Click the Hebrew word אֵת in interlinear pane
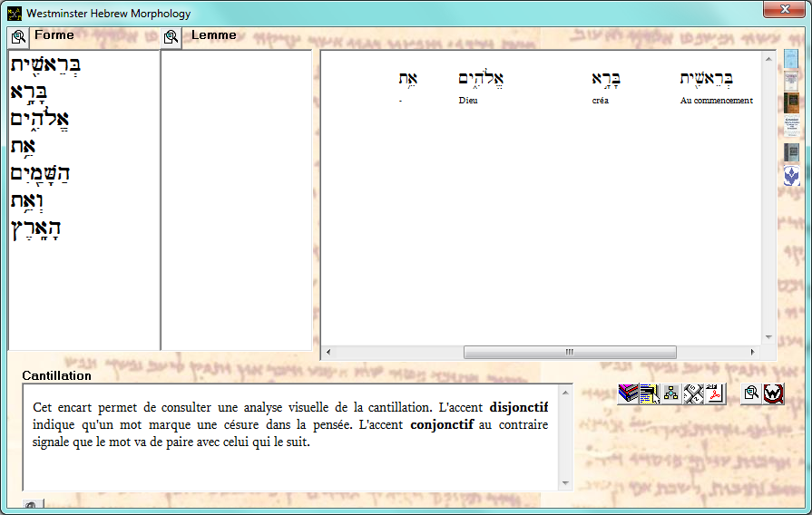The width and height of the screenshot is (812, 515). 408,78
